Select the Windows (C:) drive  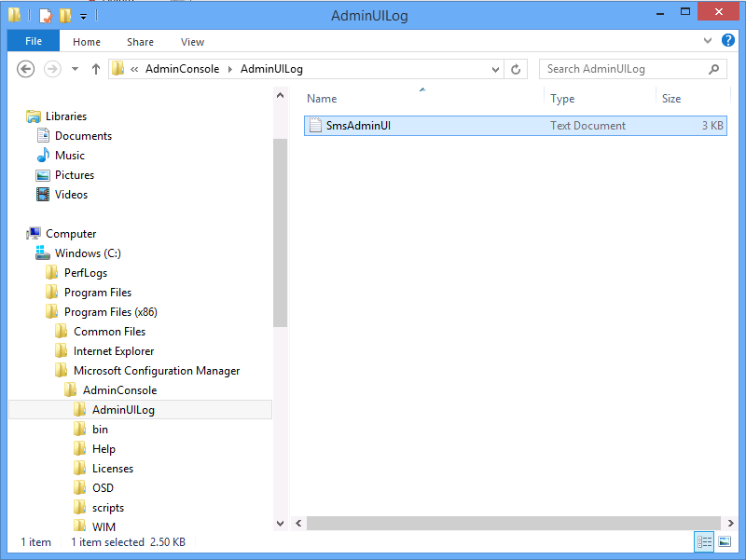click(88, 253)
